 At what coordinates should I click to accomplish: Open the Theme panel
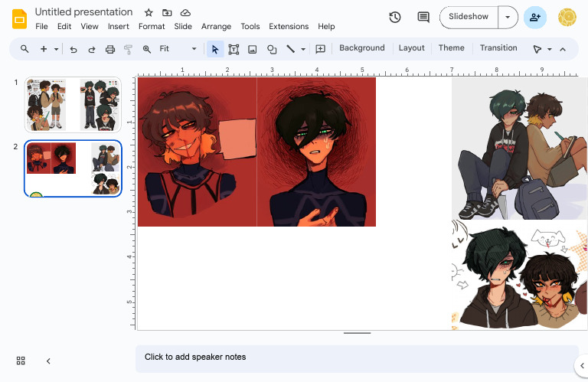[452, 48]
